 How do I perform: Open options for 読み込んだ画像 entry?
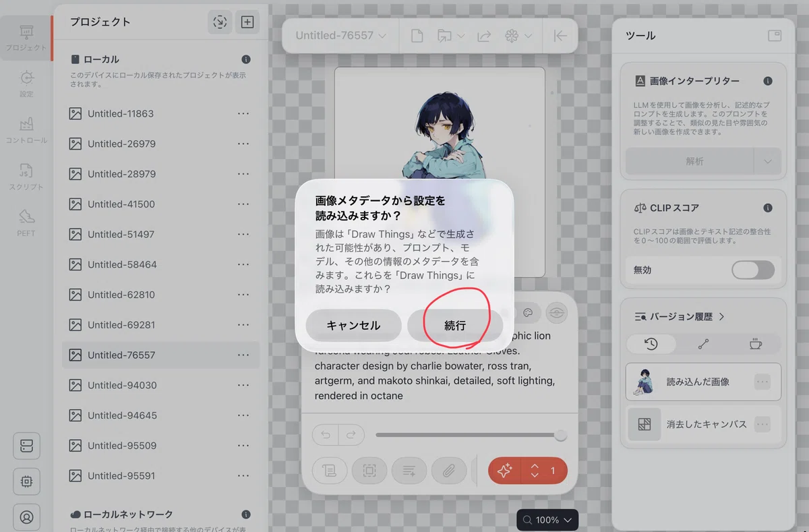(762, 382)
